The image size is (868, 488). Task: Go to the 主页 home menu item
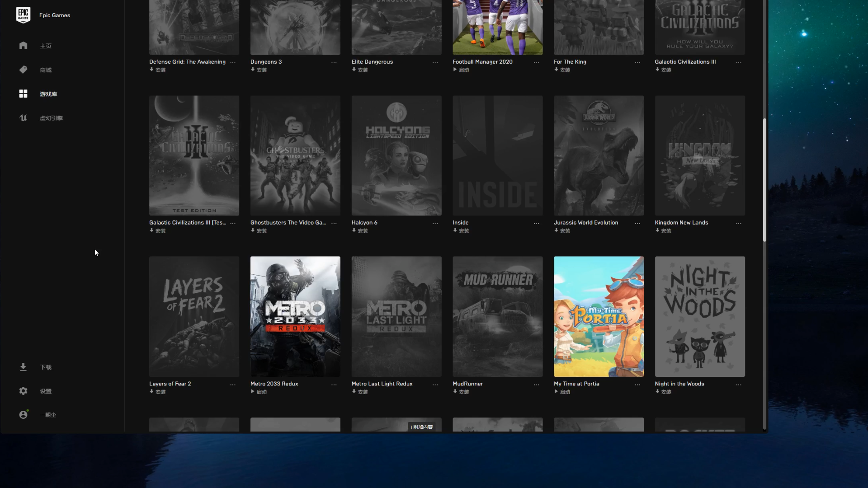pyautogui.click(x=46, y=46)
